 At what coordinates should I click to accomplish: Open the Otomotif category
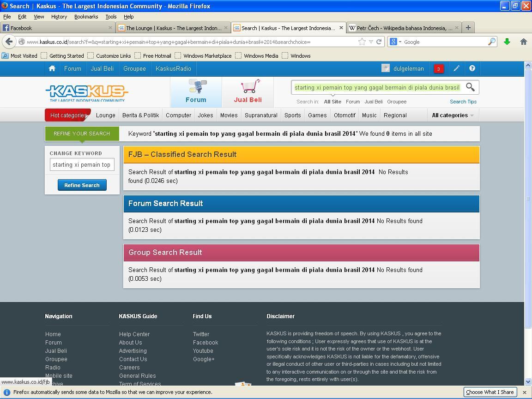345,115
